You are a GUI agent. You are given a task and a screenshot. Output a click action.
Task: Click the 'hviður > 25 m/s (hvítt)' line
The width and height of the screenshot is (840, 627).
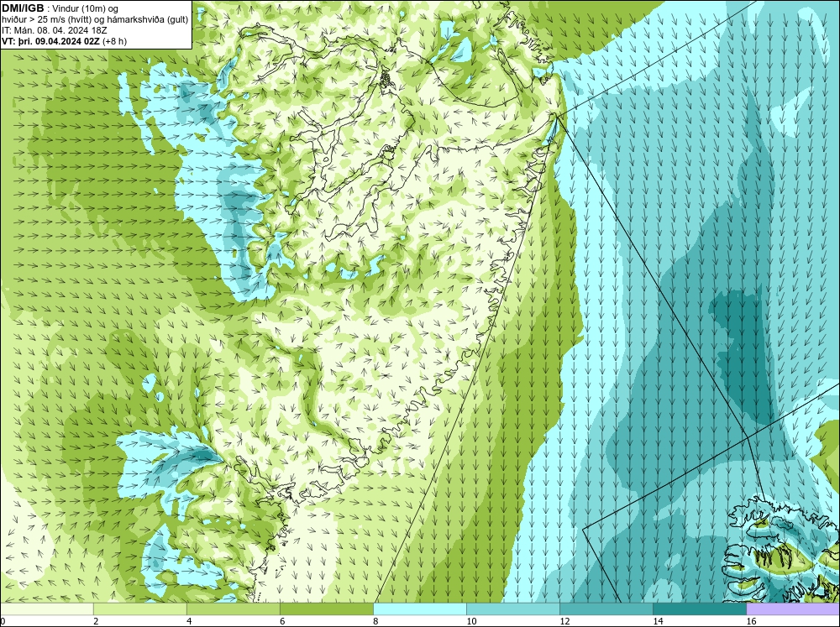coord(46,20)
